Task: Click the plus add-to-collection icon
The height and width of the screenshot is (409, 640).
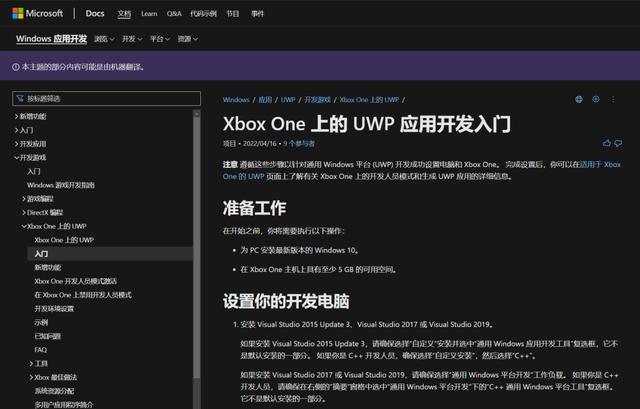Action: pyautogui.click(x=596, y=100)
